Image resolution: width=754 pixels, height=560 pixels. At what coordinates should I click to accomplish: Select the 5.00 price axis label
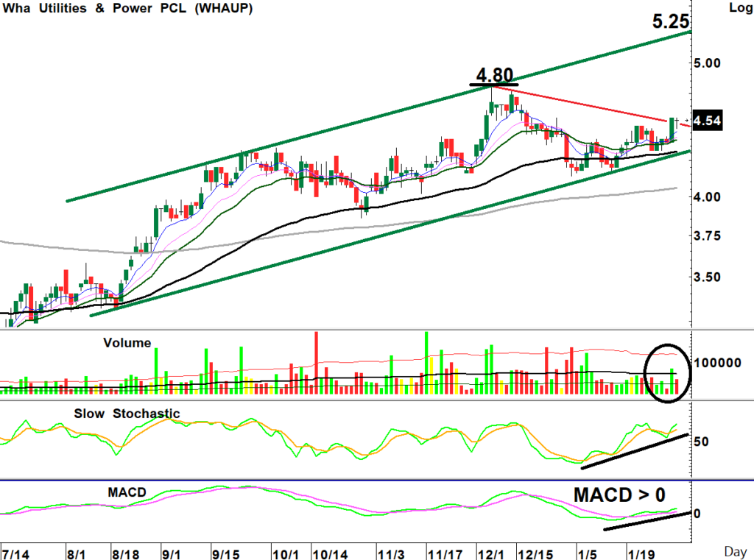point(709,63)
